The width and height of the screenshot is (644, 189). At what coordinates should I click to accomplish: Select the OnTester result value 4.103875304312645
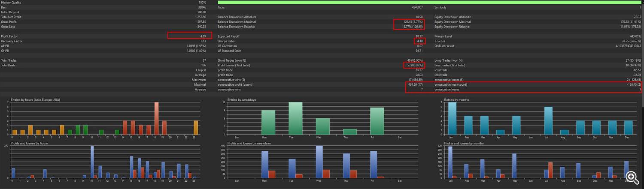coord(628,46)
